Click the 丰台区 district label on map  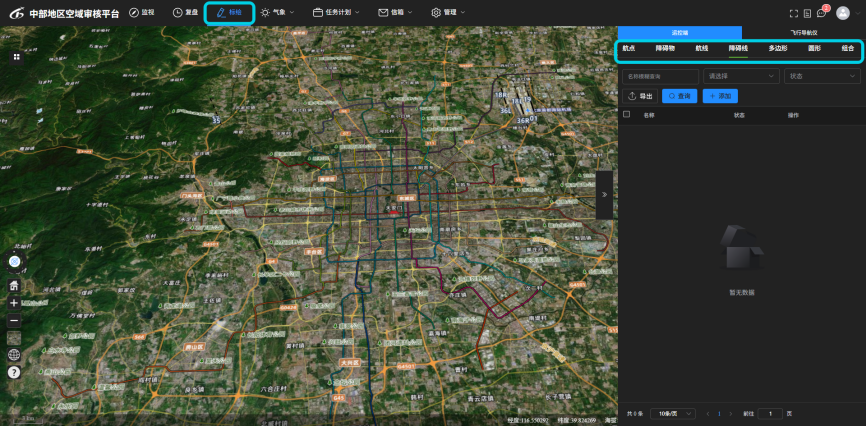click(313, 251)
